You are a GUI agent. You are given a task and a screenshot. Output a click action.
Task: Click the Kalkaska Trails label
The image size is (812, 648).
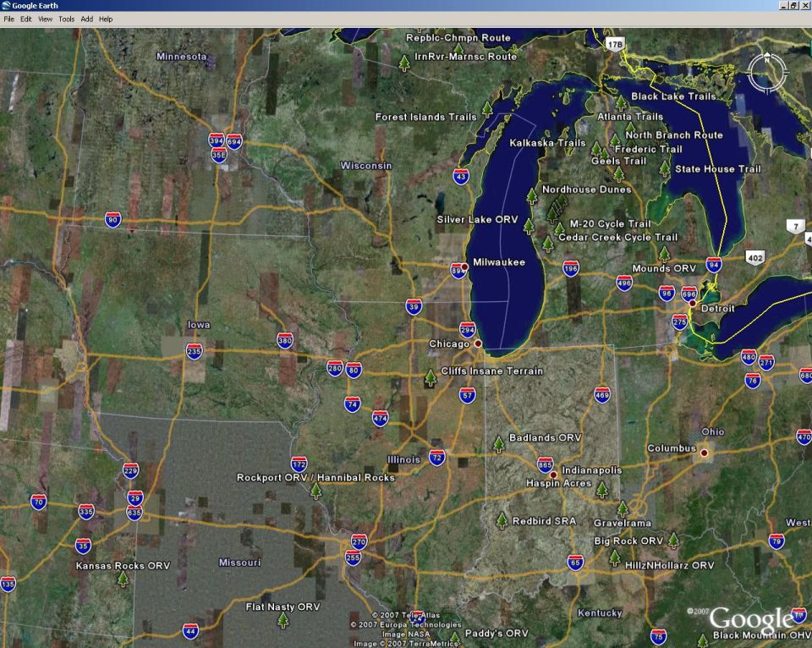click(547, 143)
